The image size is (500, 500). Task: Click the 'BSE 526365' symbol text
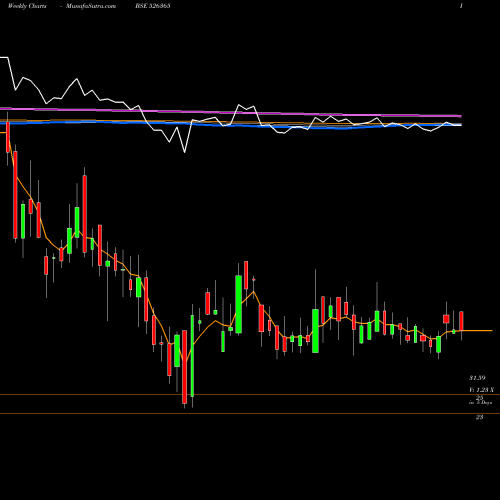[x=153, y=6]
